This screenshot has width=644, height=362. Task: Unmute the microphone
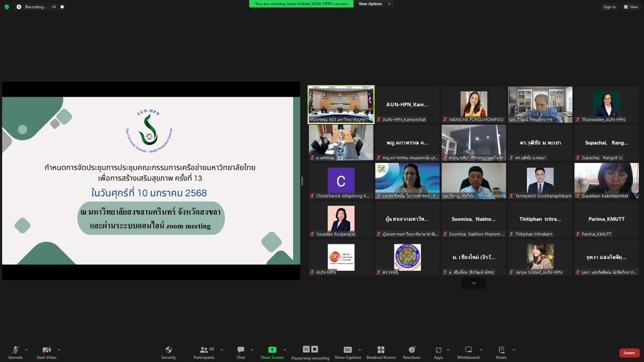click(x=14, y=351)
